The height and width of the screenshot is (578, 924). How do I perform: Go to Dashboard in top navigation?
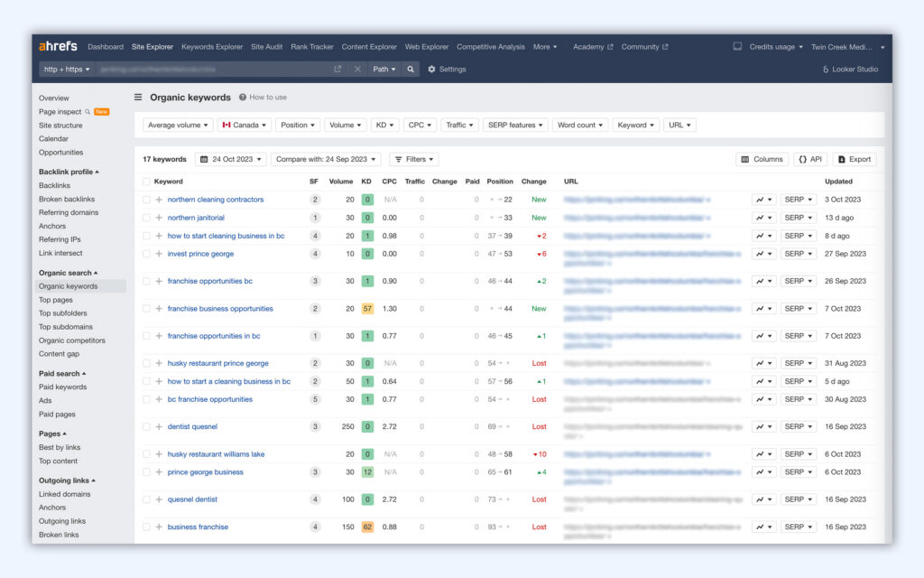pos(106,47)
